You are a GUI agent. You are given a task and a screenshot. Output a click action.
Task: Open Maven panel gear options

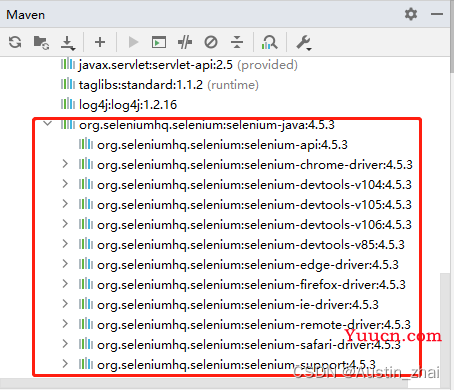point(411,14)
